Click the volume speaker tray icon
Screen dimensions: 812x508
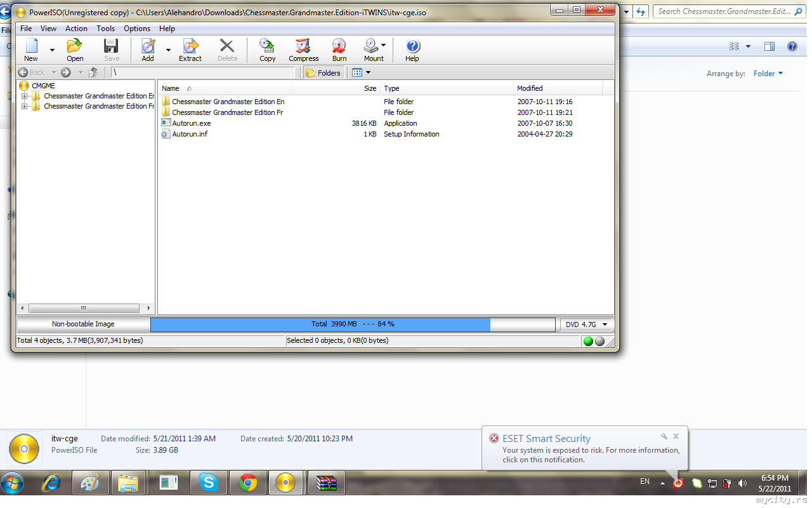(742, 483)
